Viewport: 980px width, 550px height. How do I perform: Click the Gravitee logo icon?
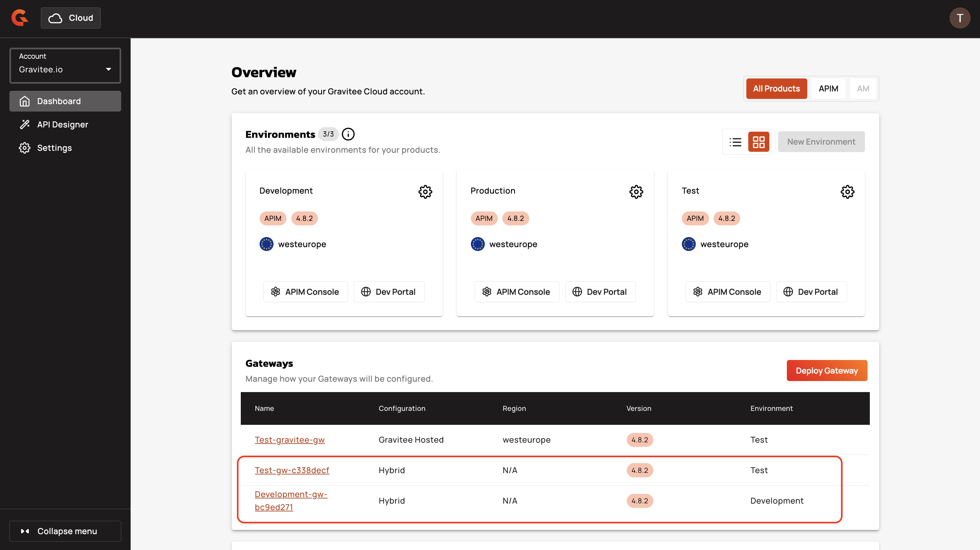click(x=20, y=18)
